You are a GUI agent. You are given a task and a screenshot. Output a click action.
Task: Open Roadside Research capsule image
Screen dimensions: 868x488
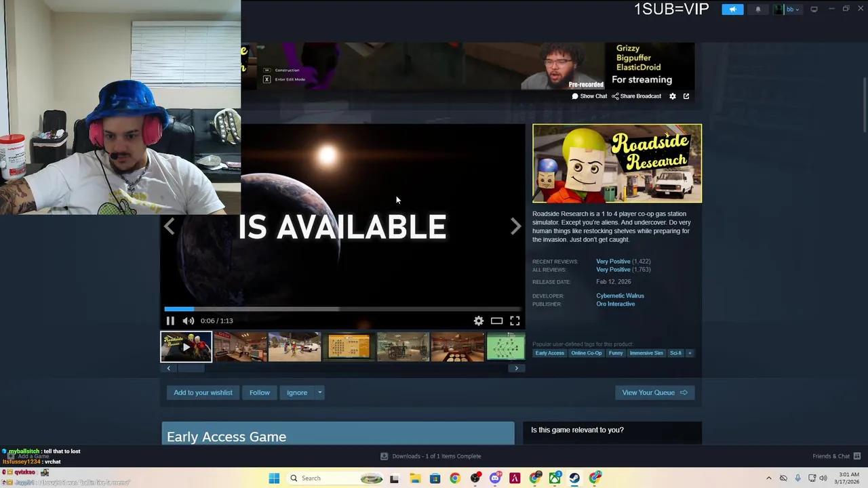(617, 163)
